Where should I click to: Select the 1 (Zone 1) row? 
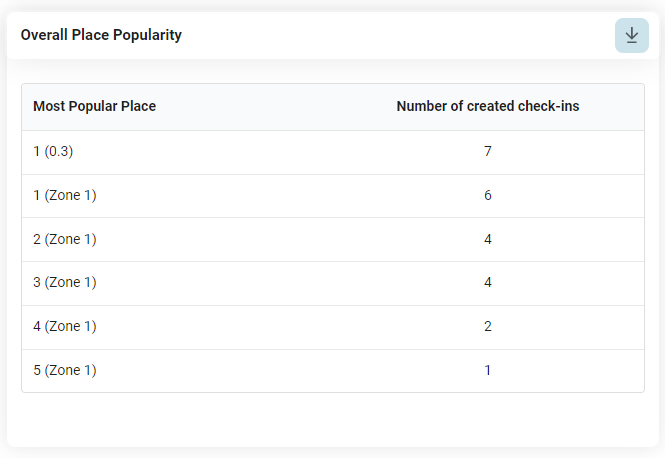250,196
